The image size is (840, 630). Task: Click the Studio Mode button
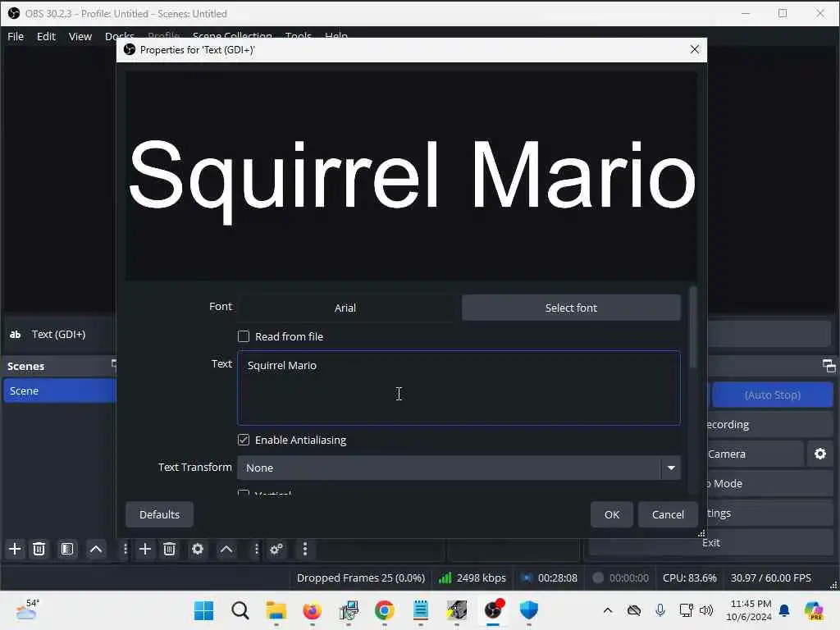point(769,483)
